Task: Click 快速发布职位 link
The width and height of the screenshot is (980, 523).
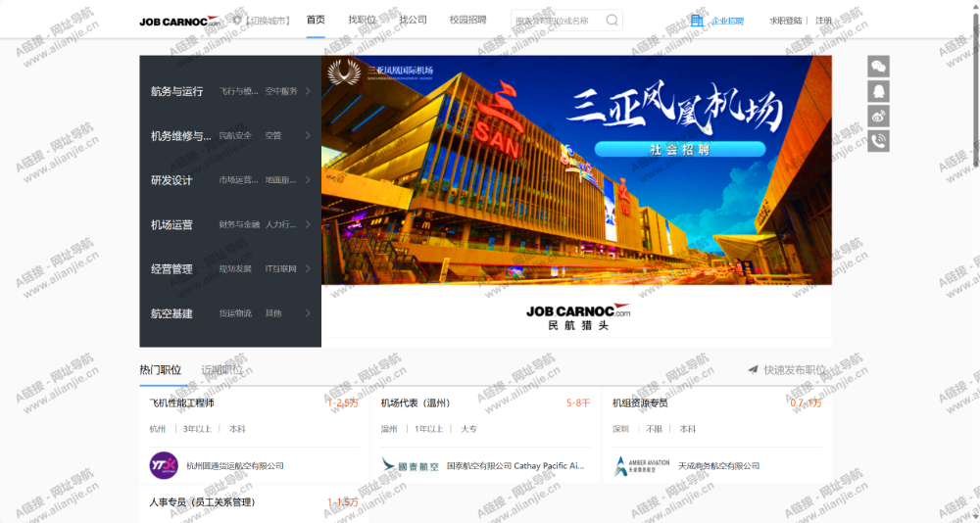Action: 795,370
